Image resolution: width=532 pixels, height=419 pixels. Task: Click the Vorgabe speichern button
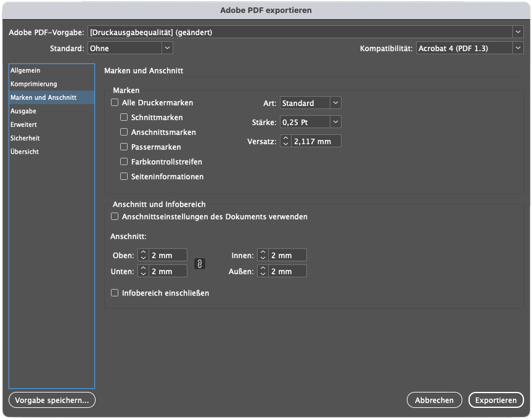tap(52, 400)
